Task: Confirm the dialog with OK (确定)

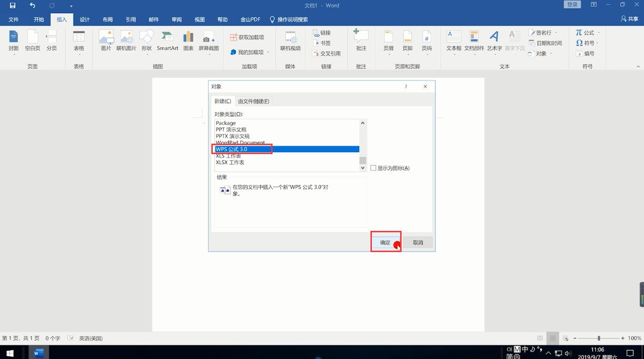Action: click(385, 242)
